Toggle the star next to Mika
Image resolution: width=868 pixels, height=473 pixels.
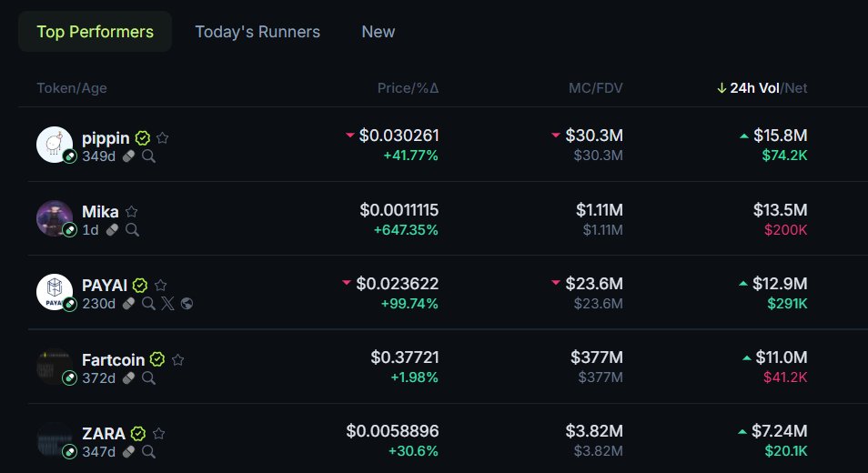point(132,212)
